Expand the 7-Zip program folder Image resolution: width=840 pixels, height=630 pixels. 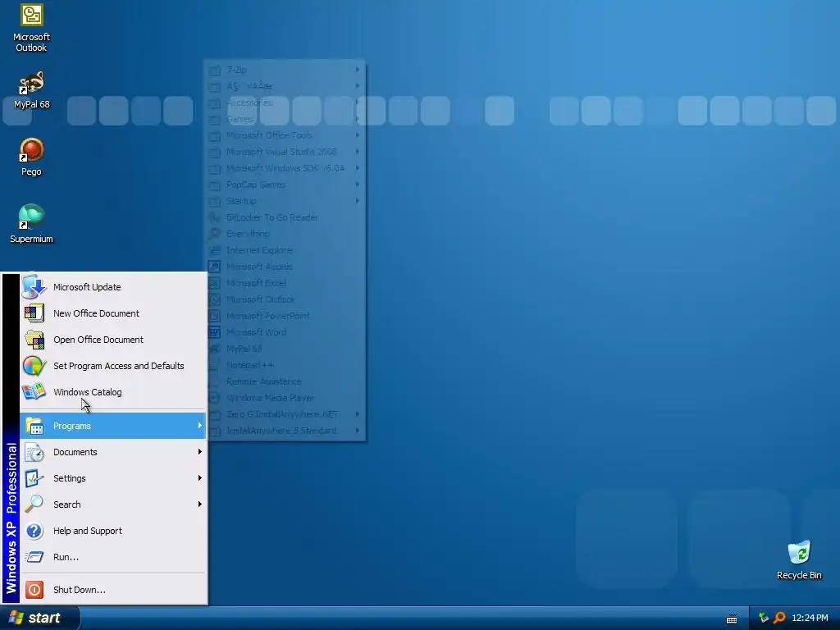(x=285, y=70)
